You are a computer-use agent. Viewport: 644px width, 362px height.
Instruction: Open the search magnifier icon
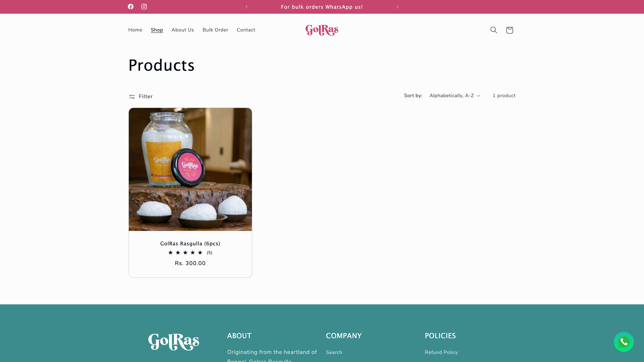[x=494, y=30]
